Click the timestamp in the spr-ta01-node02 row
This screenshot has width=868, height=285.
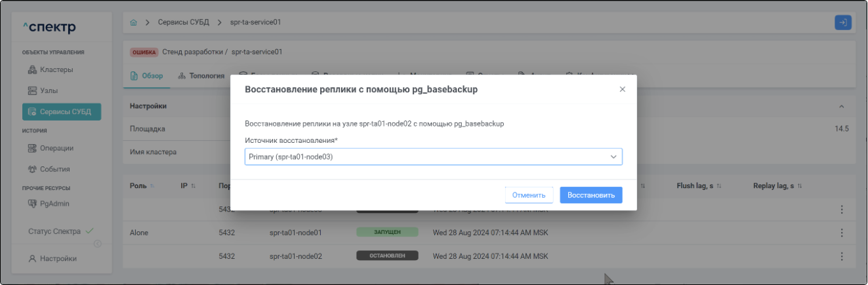pos(490,256)
